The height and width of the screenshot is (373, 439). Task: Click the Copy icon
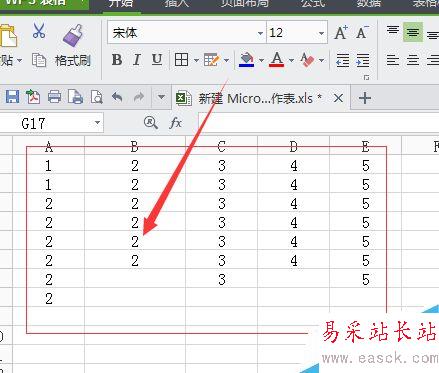(39, 60)
